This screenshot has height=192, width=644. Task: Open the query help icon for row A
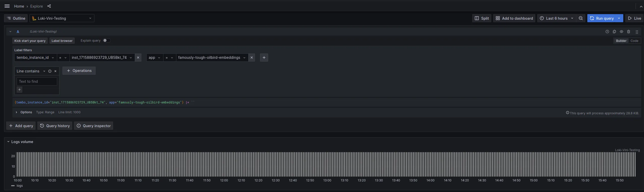point(607,32)
